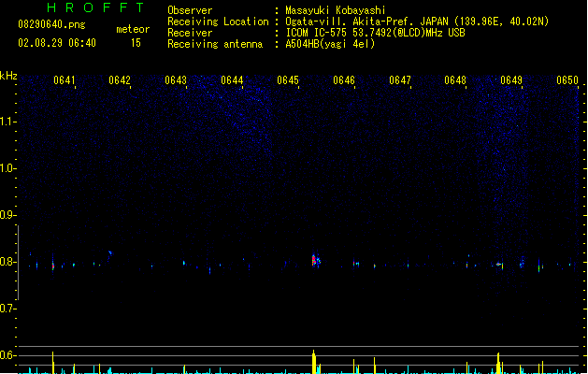Click the 0.6 kHz axis label
Viewport: 588px width, 374px height.
coord(8,355)
